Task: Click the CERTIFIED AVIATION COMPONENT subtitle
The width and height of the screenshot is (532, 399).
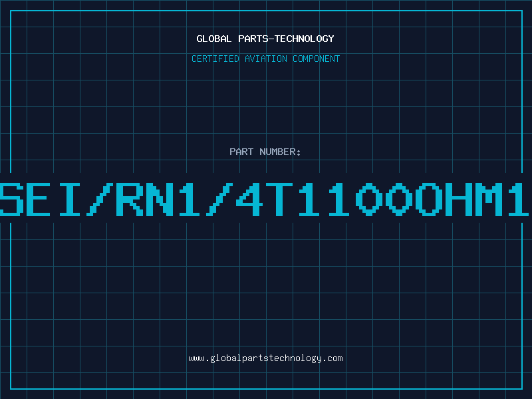Action: pyautogui.click(x=265, y=59)
